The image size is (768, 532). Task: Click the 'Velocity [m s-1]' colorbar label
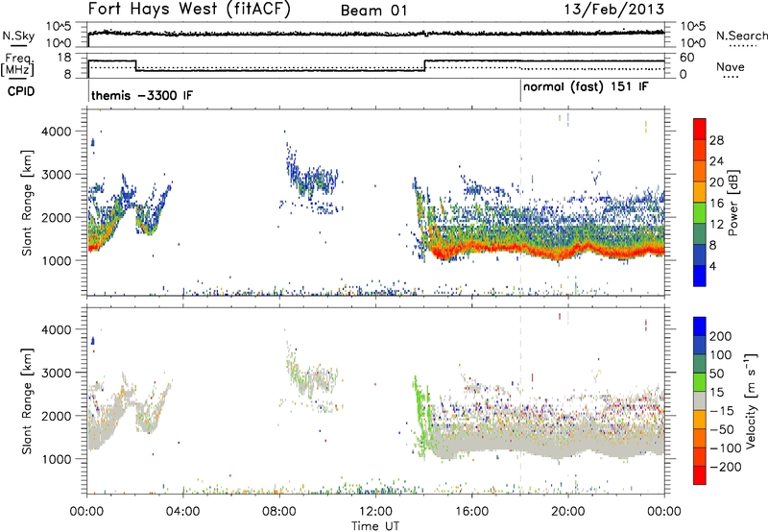click(751, 400)
